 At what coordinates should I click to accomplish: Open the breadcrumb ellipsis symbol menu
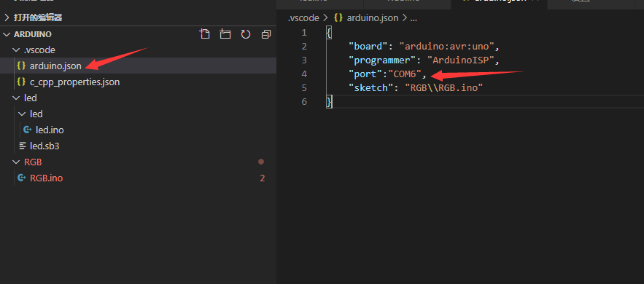click(414, 18)
